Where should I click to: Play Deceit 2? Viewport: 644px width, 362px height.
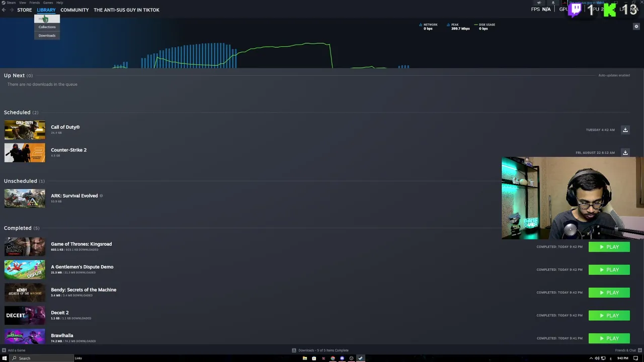pyautogui.click(x=609, y=315)
